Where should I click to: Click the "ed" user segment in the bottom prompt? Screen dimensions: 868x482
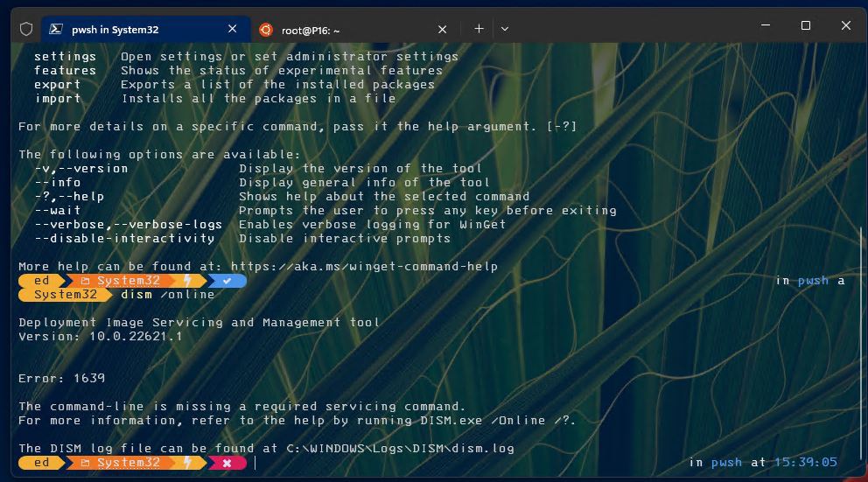(41, 463)
